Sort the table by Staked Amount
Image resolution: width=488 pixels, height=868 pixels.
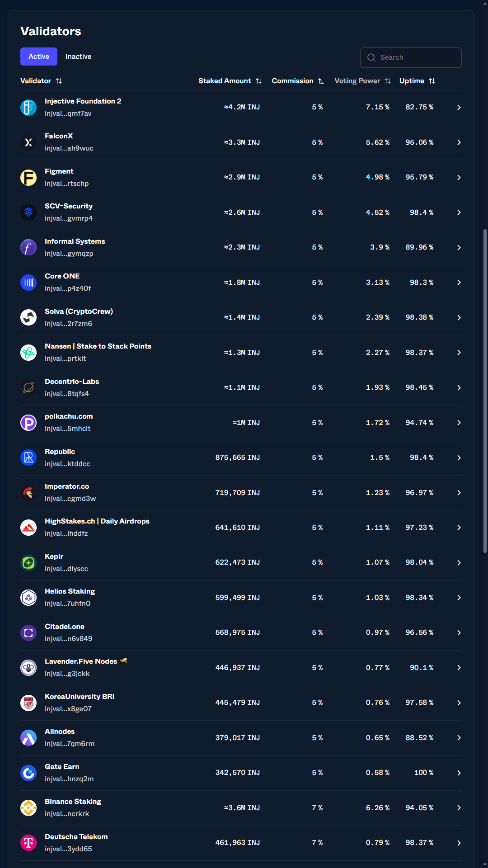[x=230, y=81]
